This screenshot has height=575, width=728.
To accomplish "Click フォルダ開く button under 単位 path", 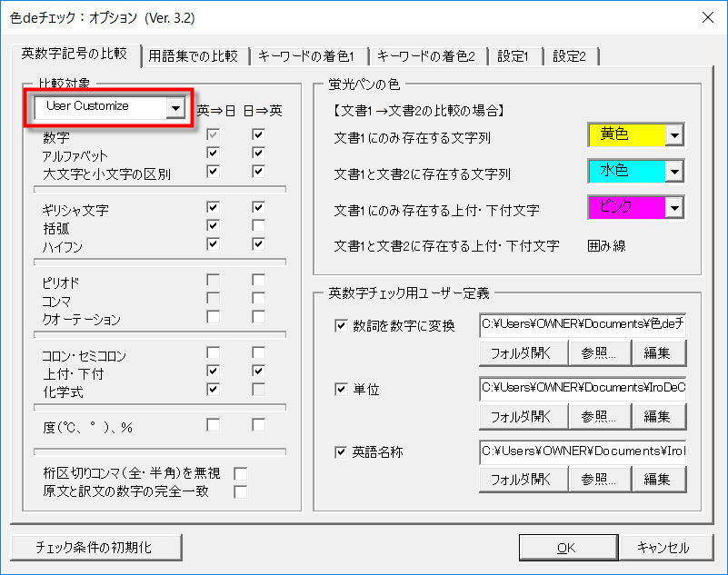I will pyautogui.click(x=523, y=416).
